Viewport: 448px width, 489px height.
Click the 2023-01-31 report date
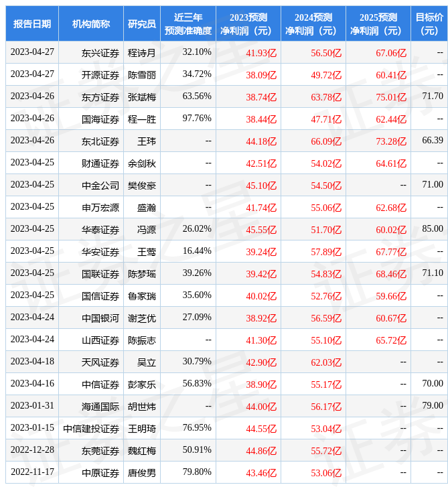pos(32,405)
